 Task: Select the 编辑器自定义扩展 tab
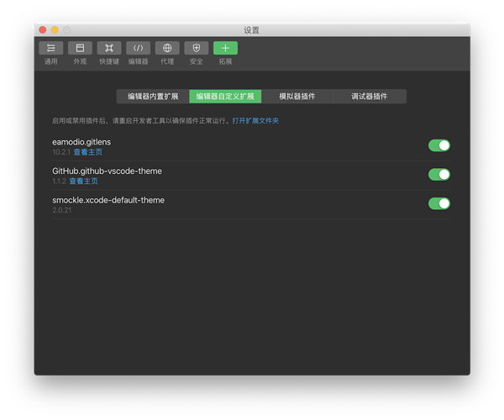[x=225, y=97]
